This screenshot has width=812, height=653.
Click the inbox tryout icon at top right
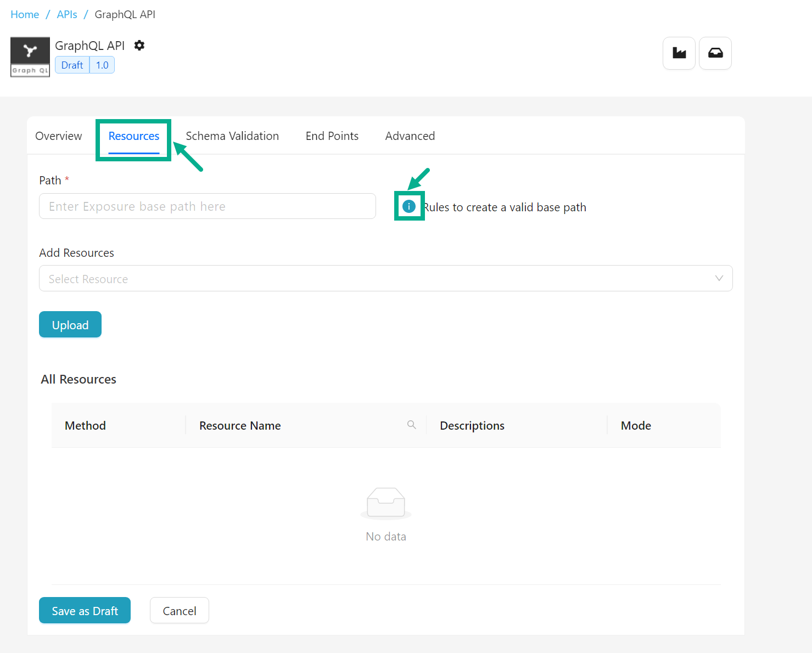715,53
